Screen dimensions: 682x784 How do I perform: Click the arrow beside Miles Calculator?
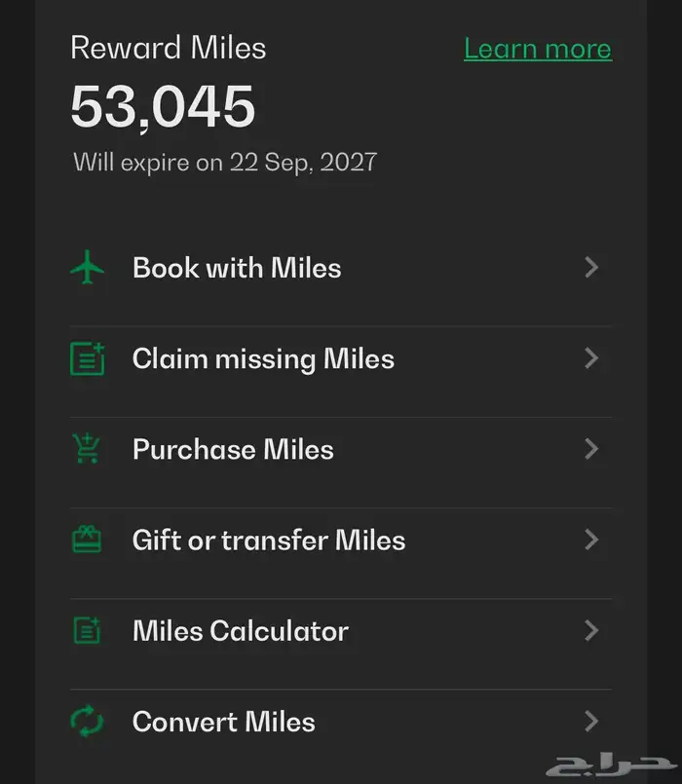(x=590, y=630)
